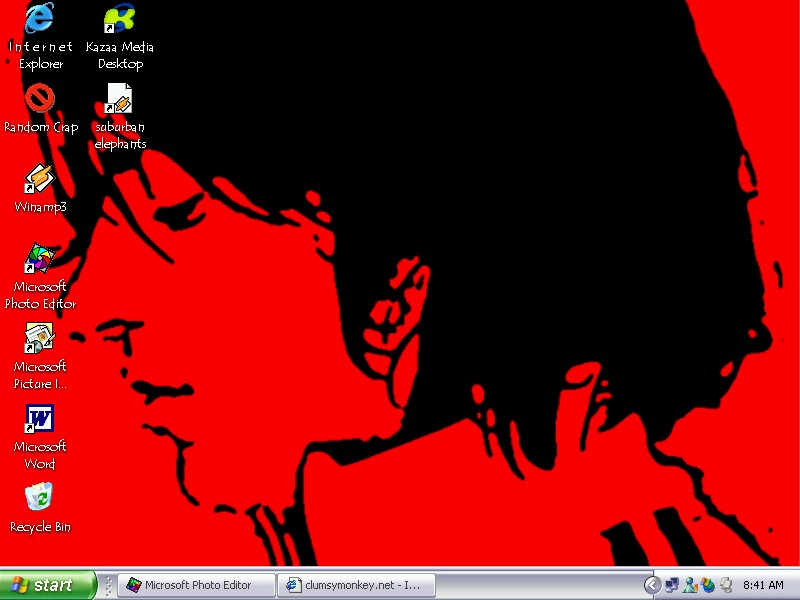The height and width of the screenshot is (600, 800).
Task: Open the Start menu
Action: [x=47, y=585]
